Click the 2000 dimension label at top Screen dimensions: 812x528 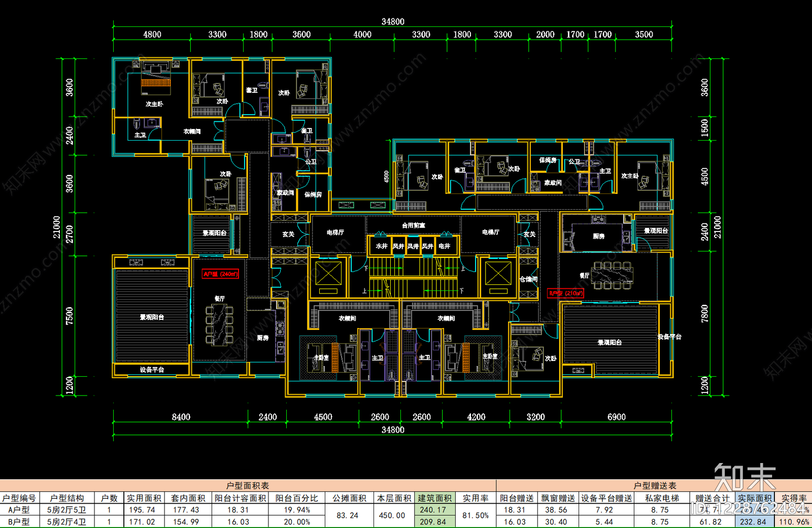coord(545,35)
